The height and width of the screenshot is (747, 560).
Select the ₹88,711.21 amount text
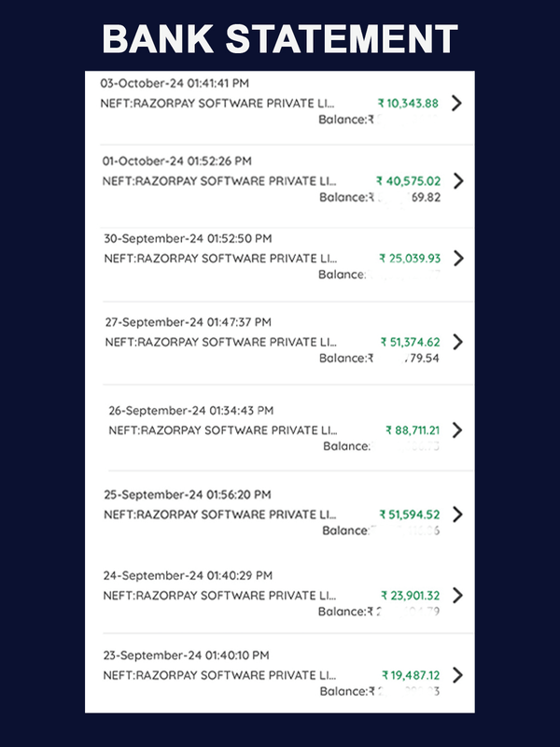[413, 430]
